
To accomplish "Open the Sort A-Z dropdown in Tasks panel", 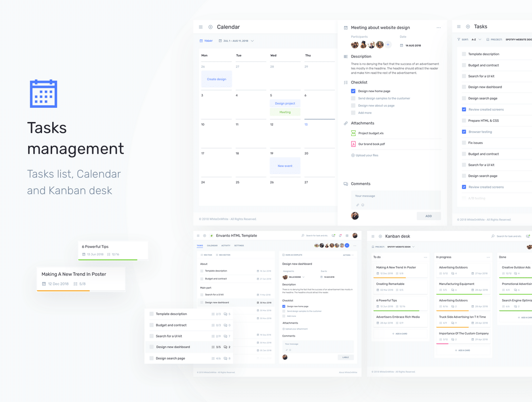I will [x=480, y=40].
